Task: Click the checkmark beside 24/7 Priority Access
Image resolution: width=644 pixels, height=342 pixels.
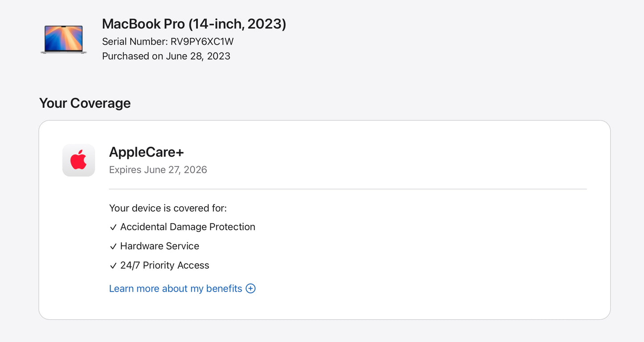Action: pos(113,265)
